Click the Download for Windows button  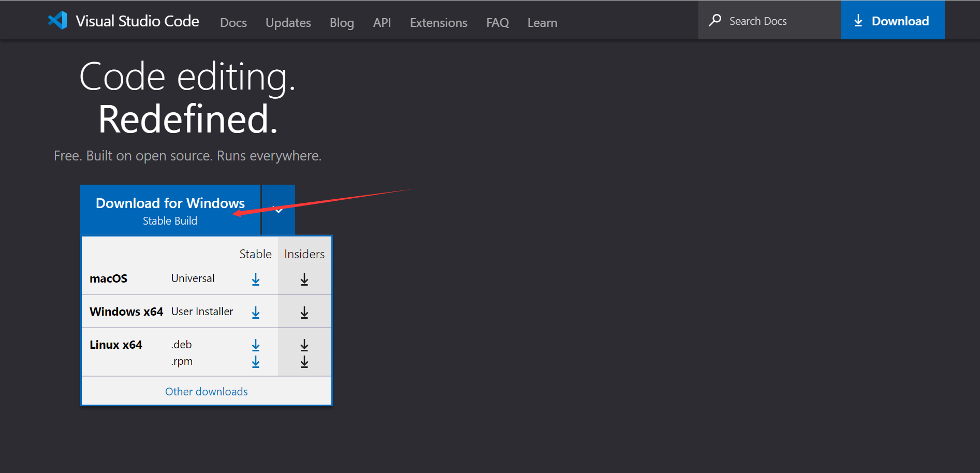point(170,210)
